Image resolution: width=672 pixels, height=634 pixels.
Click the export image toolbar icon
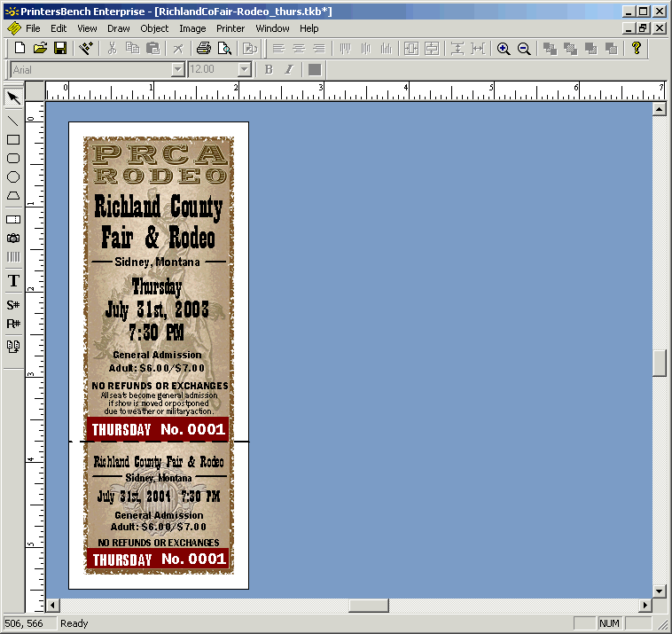(250, 49)
